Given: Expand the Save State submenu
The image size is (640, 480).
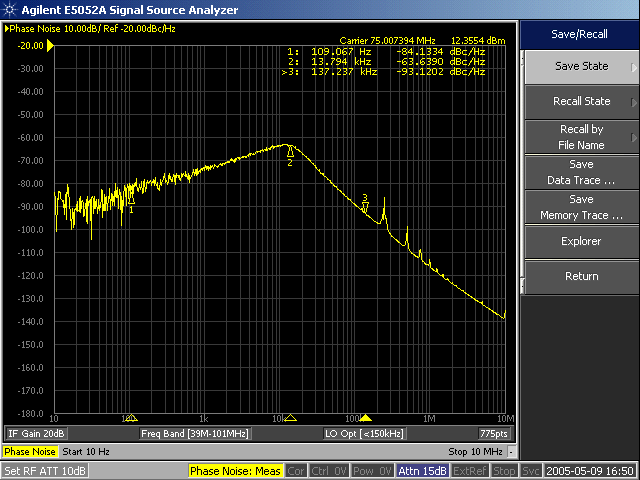Looking at the screenshot, I should [580, 67].
